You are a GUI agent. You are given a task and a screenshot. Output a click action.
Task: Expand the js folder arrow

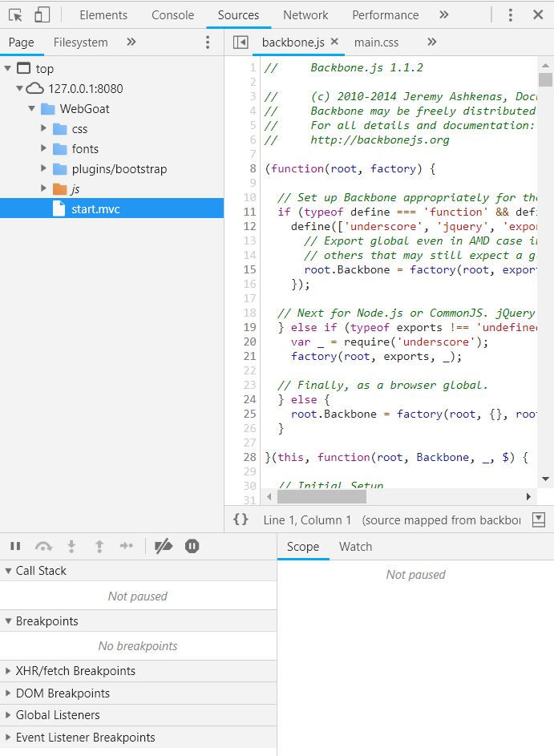pyautogui.click(x=43, y=188)
